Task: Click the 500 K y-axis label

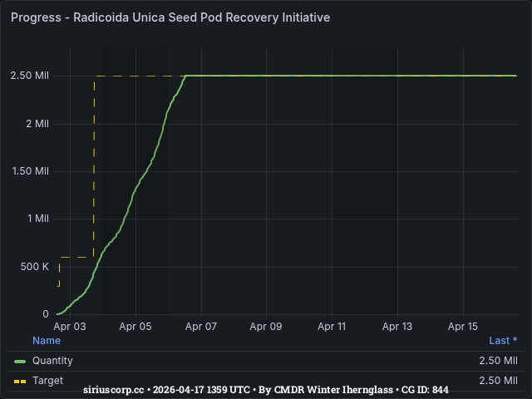Action: coord(35,267)
